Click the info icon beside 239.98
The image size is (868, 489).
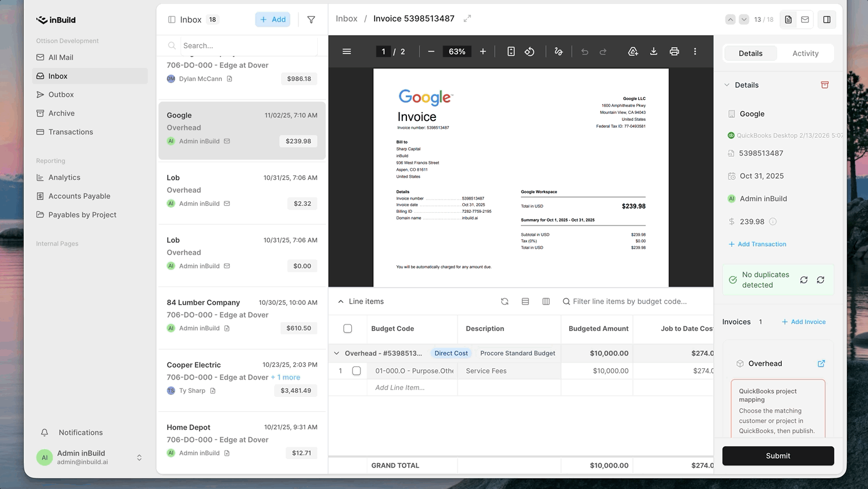(x=773, y=221)
